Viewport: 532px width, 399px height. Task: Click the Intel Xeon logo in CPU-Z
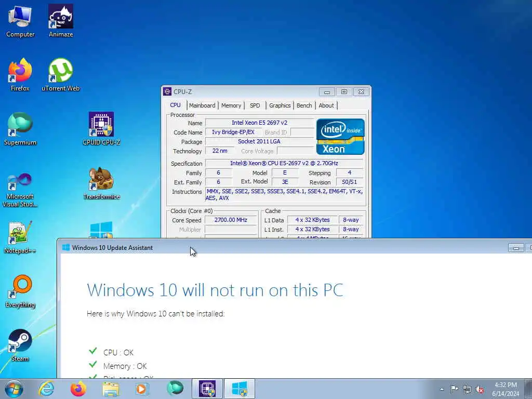pos(340,137)
